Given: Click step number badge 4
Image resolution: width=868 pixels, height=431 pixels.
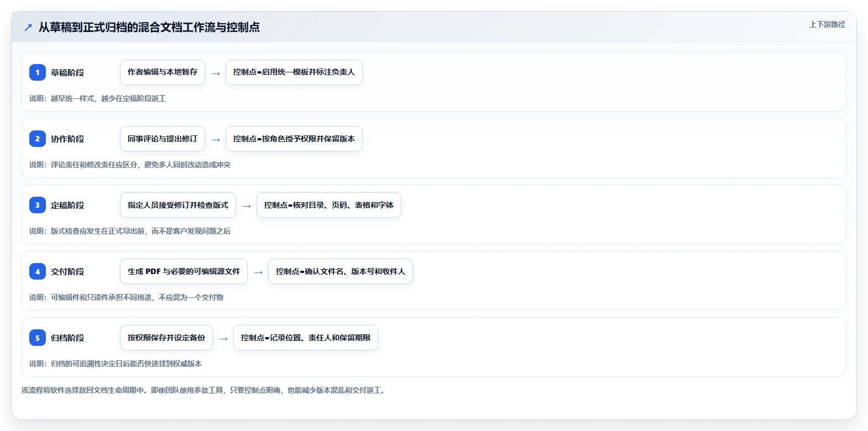Looking at the screenshot, I should pos(38,271).
